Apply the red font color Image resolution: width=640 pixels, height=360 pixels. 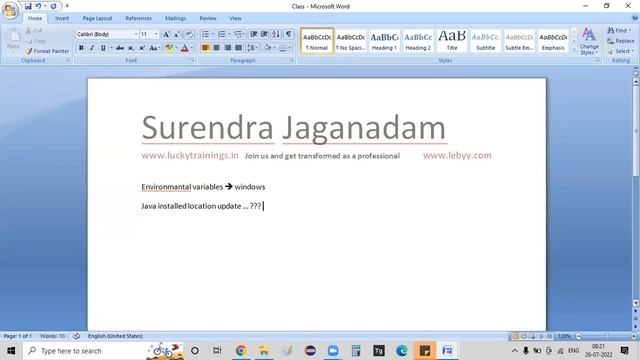pos(184,48)
